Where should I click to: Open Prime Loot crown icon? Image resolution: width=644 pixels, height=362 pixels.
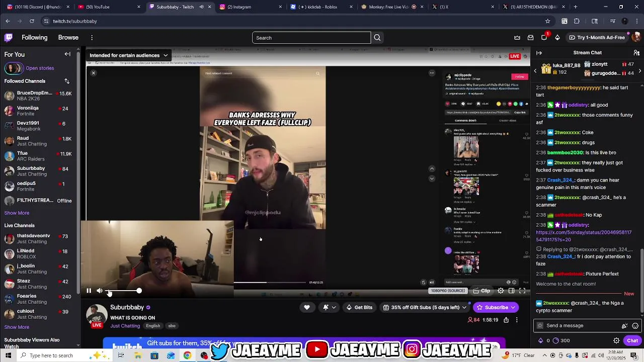pyautogui.click(x=517, y=38)
